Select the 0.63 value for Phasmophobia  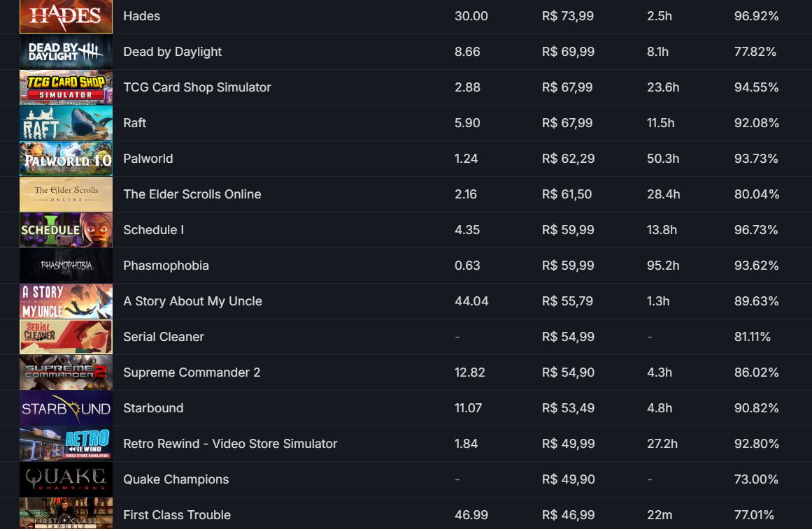coord(467,266)
